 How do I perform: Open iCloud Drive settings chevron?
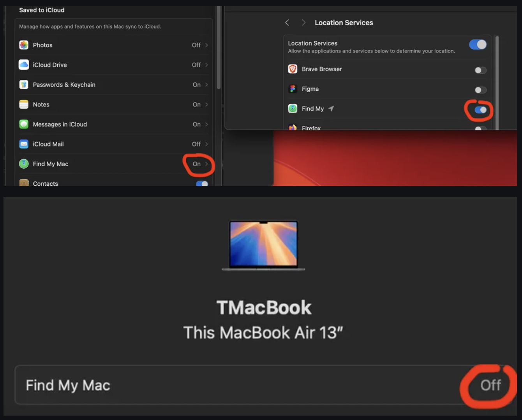(x=206, y=65)
